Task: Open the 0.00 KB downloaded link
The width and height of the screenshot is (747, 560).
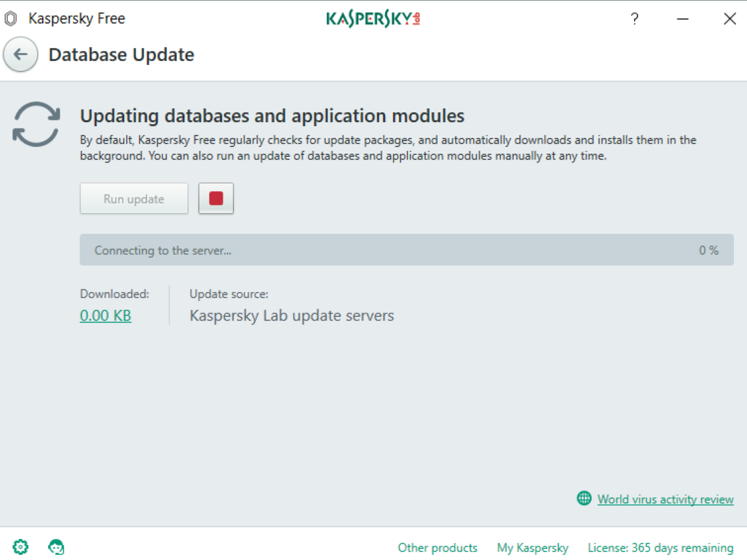Action: point(105,315)
